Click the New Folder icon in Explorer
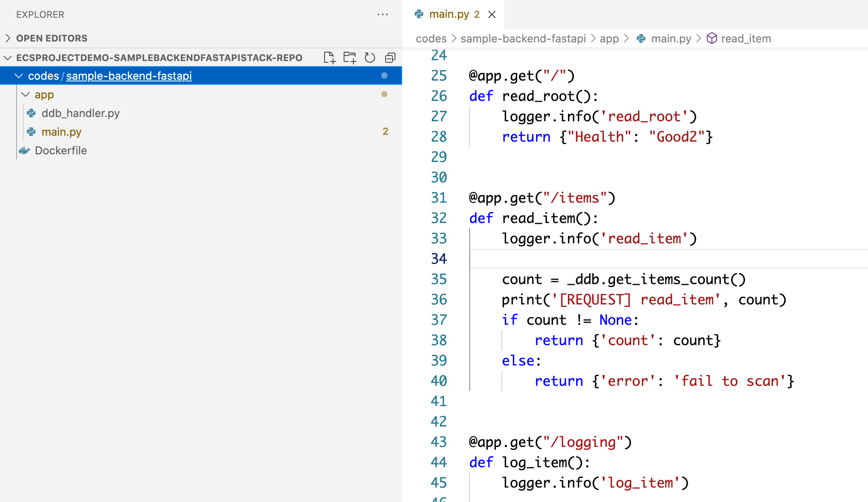The height and width of the screenshot is (502, 868). (350, 58)
